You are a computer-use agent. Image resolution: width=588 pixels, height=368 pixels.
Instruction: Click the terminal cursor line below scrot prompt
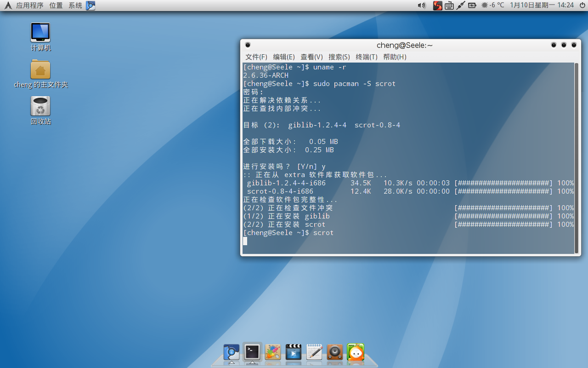(x=245, y=241)
